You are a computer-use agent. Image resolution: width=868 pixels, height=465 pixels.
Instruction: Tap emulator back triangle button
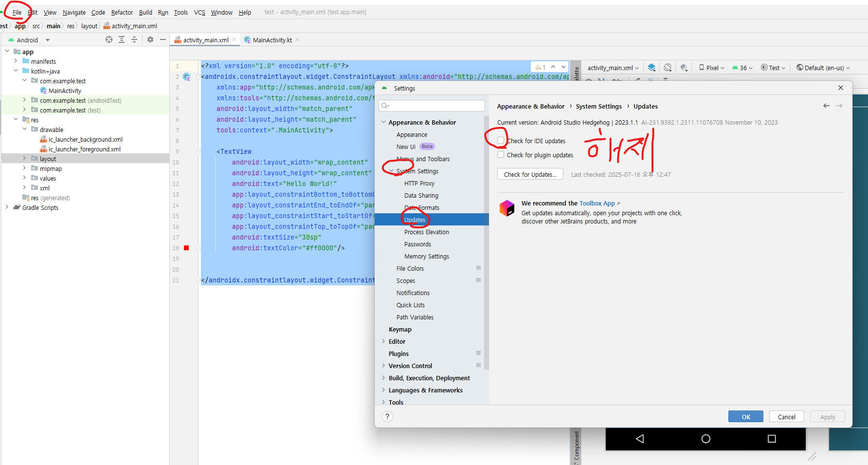pos(640,439)
